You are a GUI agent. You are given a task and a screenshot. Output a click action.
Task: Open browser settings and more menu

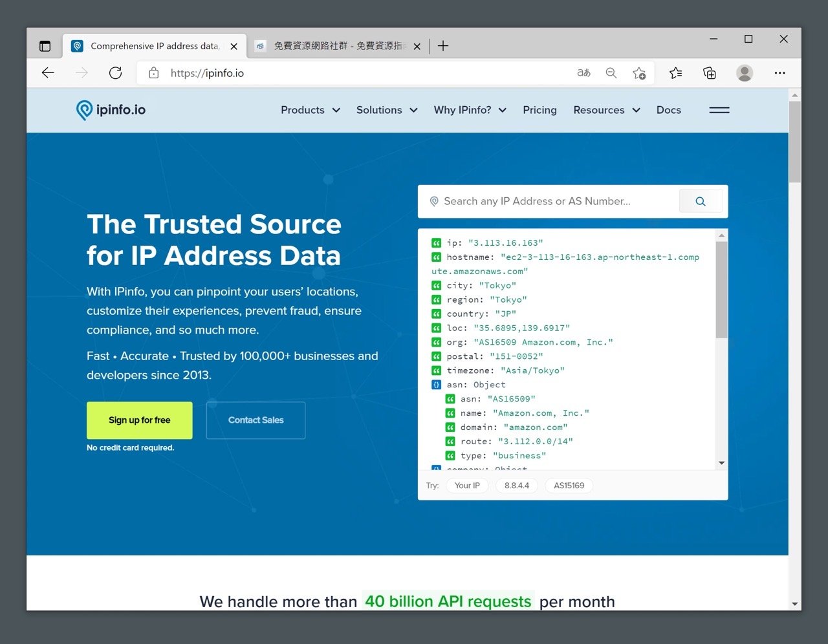click(x=779, y=73)
